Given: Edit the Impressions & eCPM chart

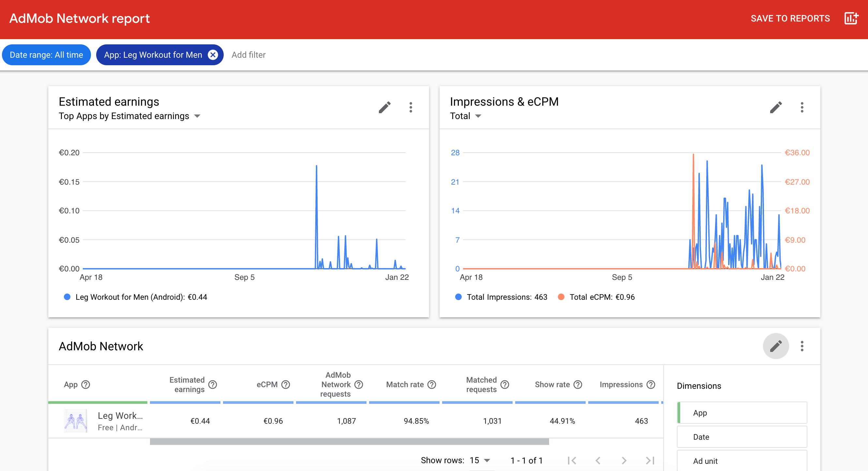Looking at the screenshot, I should pyautogui.click(x=776, y=107).
